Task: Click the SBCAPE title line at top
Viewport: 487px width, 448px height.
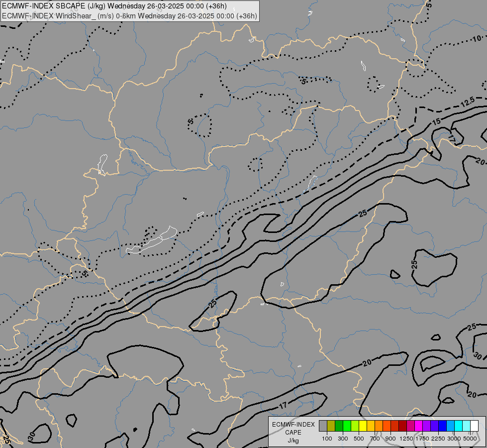Action: [114, 6]
